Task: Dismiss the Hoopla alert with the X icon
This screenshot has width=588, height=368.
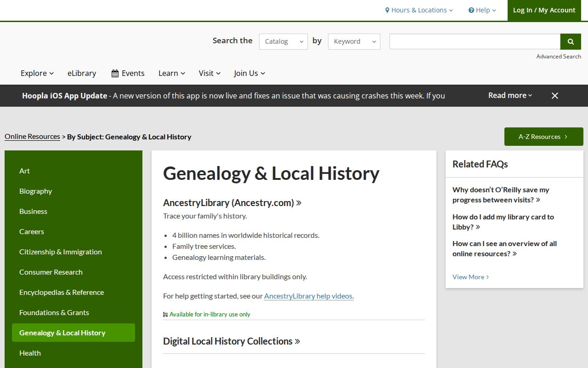Action: [555, 96]
